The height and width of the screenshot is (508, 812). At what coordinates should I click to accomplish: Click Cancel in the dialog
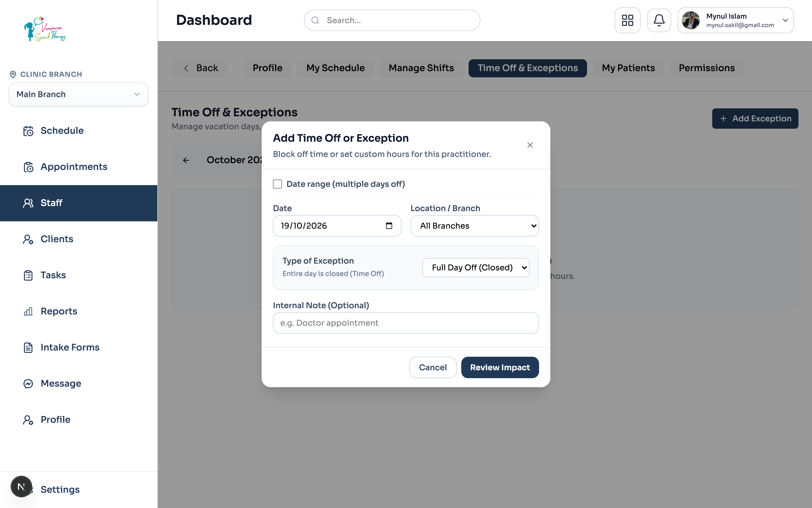pyautogui.click(x=433, y=367)
